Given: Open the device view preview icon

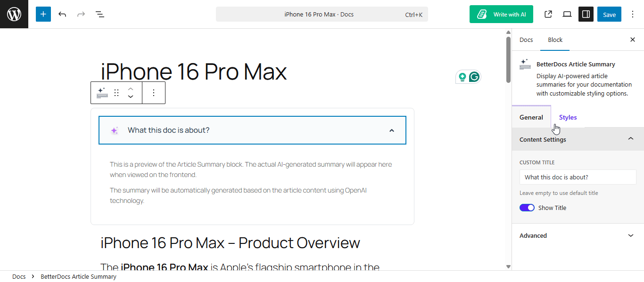Looking at the screenshot, I should (567, 14).
